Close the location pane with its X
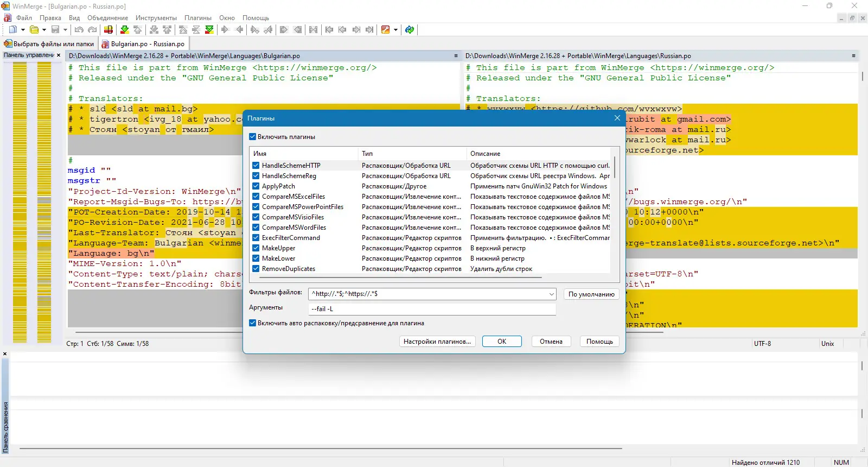This screenshot has height=467, width=868. 59,55
